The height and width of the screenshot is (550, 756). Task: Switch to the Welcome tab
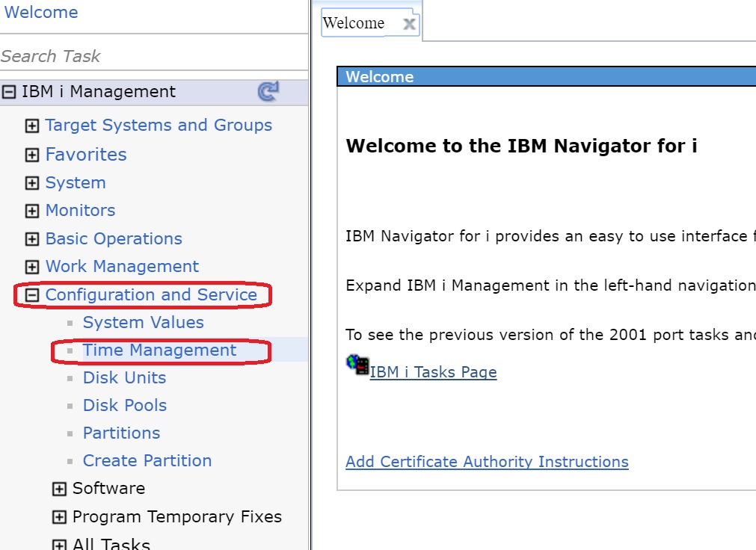(x=354, y=23)
